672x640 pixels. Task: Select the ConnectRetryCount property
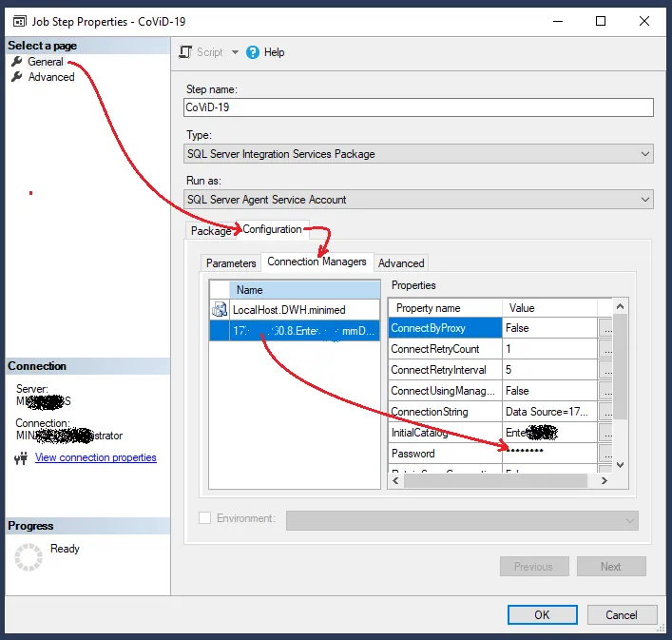pyautogui.click(x=445, y=349)
